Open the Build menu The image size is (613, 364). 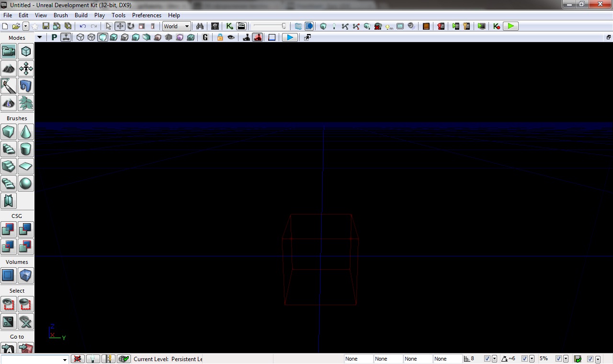(x=81, y=15)
